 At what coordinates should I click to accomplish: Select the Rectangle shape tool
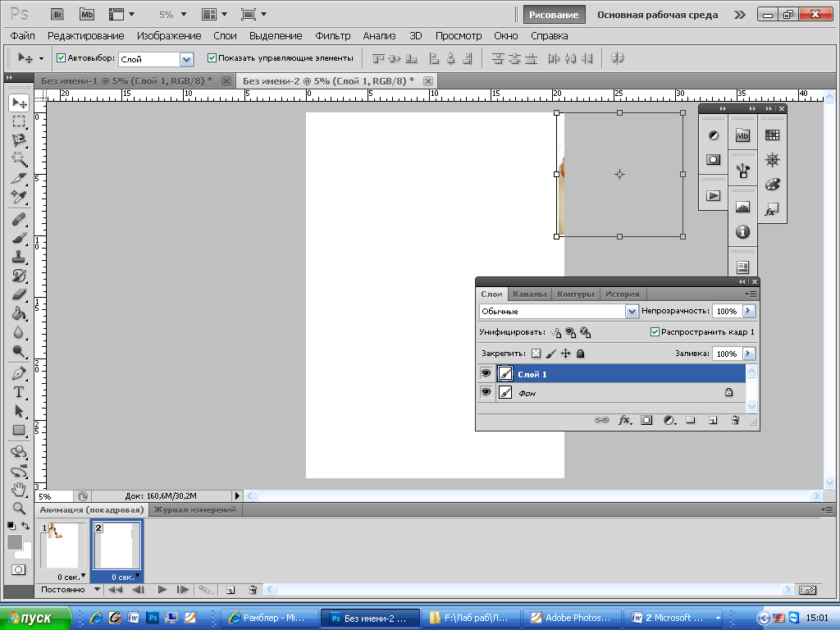[x=19, y=430]
